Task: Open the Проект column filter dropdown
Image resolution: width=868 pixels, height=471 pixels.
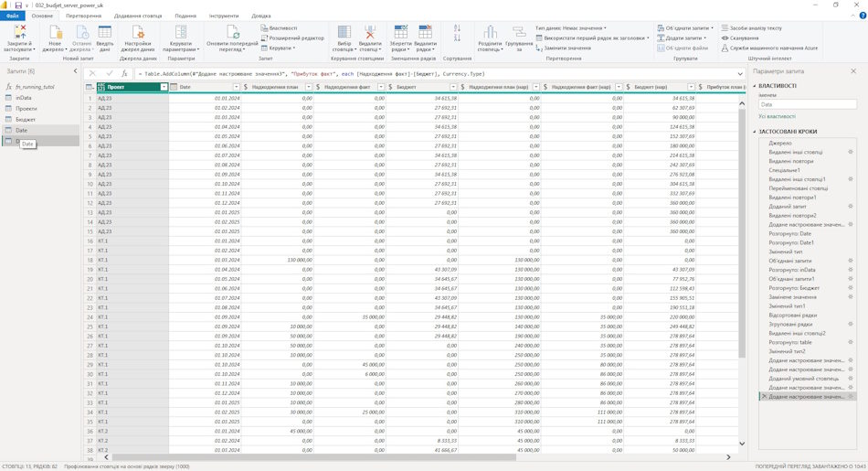Action: 164,87
